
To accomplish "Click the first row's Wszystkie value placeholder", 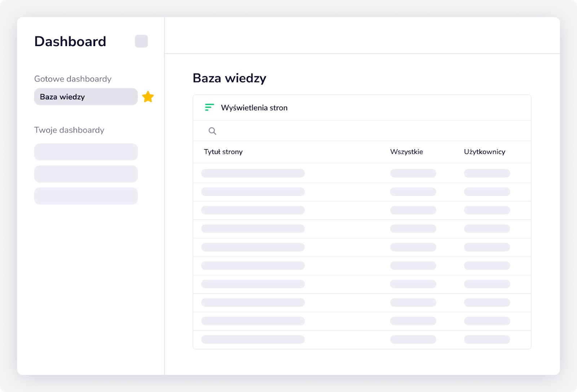I will pyautogui.click(x=413, y=173).
